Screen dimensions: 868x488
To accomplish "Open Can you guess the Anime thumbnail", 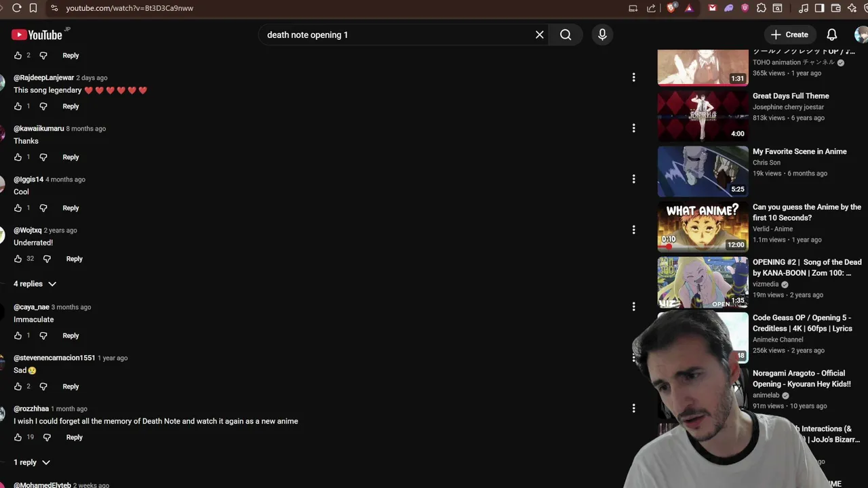I will pyautogui.click(x=703, y=226).
